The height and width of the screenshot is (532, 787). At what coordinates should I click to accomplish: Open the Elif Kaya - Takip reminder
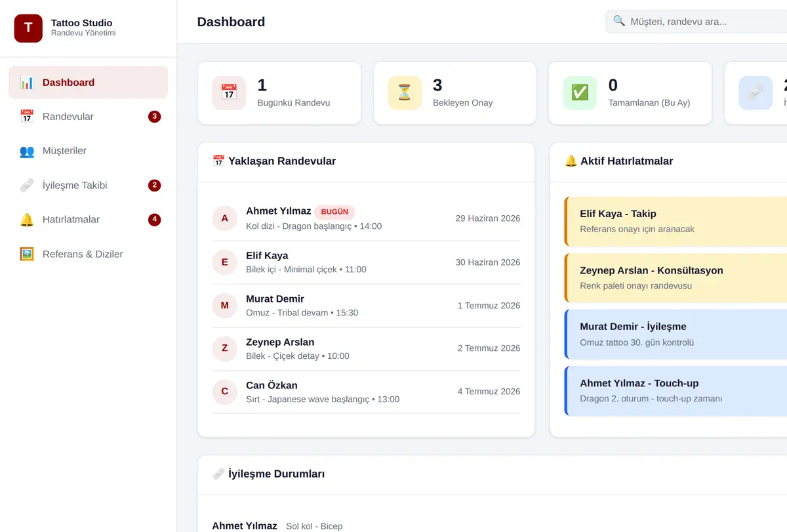[676, 221]
